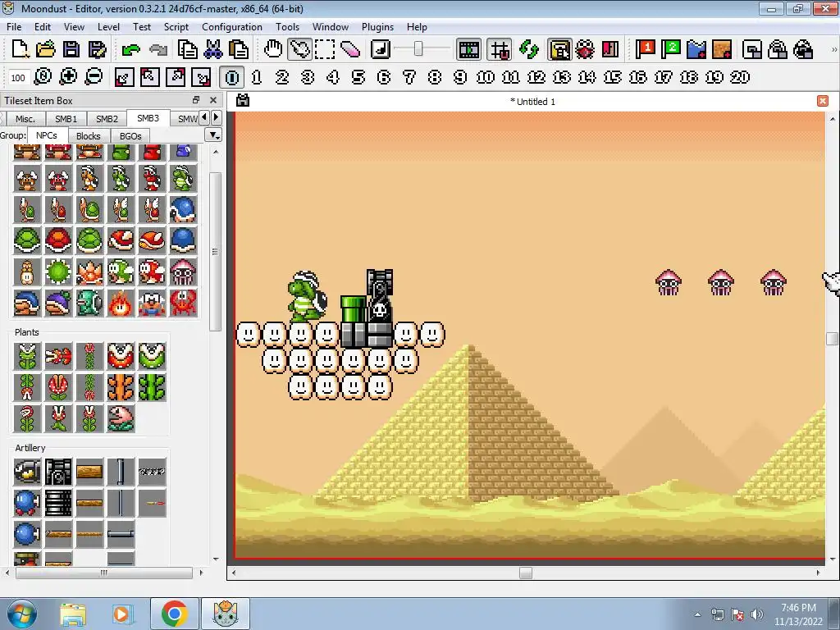
Task: Toggle section 0 button
Action: [232, 77]
